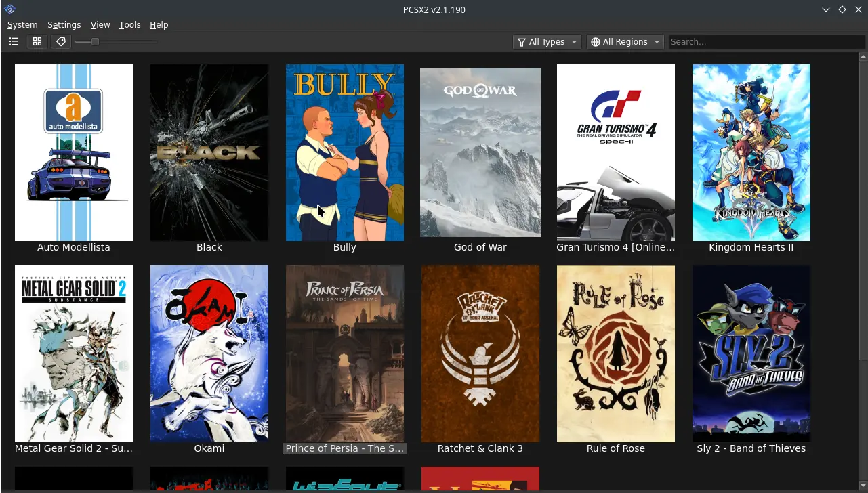Select the God of War cover

point(480,152)
